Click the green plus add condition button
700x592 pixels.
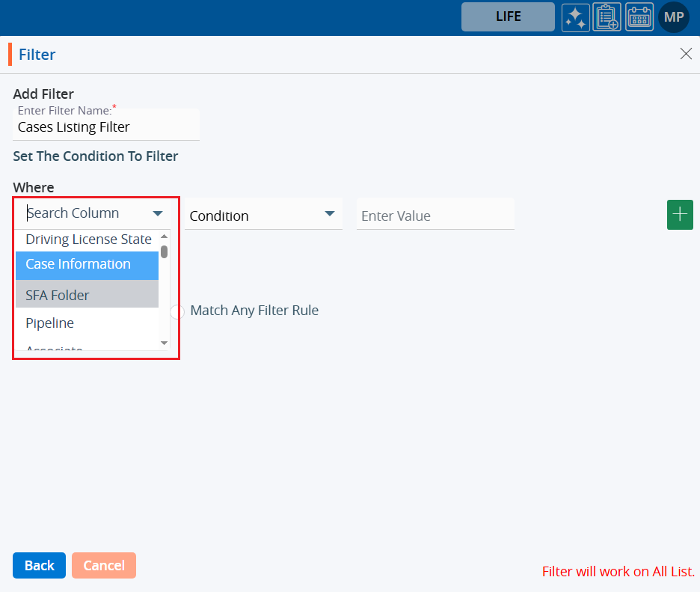pos(680,215)
